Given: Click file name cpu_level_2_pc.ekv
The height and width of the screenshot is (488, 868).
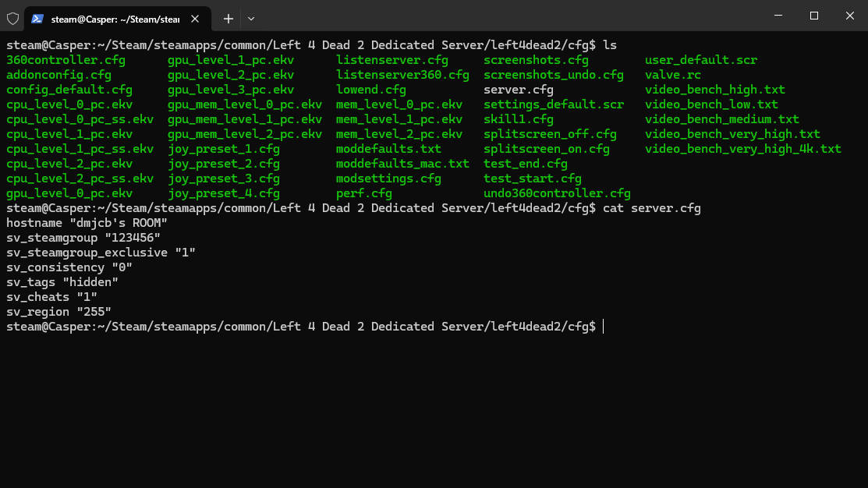Looking at the screenshot, I should (x=69, y=164).
